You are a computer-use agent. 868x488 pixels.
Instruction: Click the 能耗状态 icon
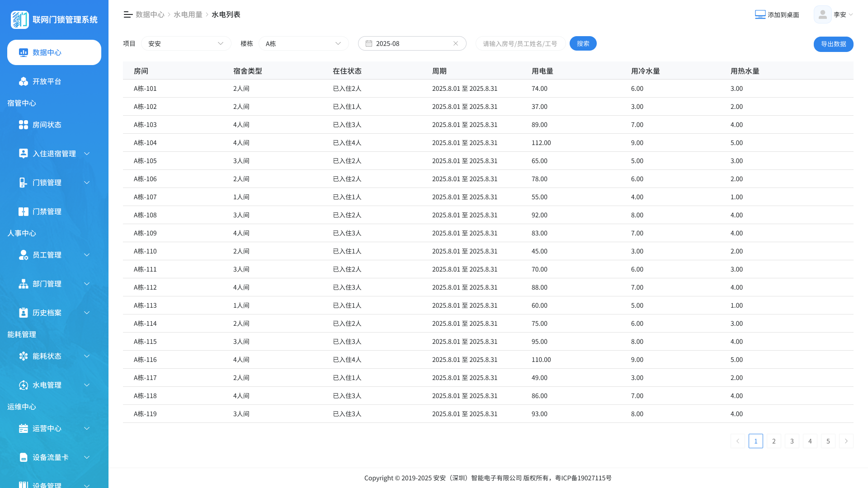(x=24, y=356)
